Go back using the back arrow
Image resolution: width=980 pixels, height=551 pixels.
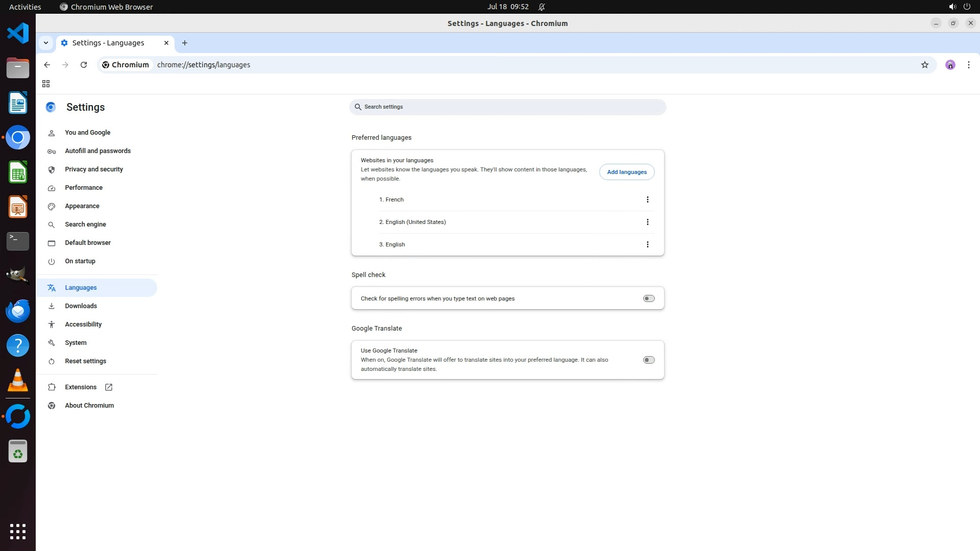point(47,65)
